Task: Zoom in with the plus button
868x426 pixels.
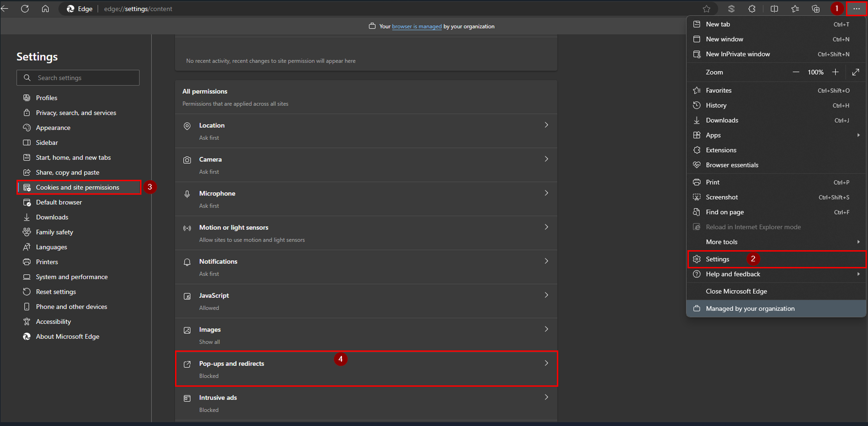Action: (835, 72)
